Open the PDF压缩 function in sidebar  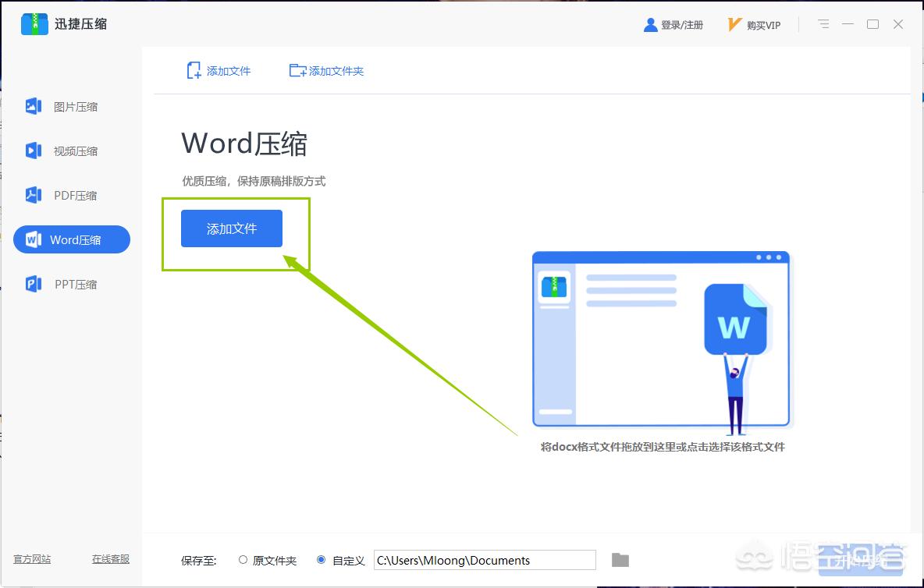tap(33, 195)
